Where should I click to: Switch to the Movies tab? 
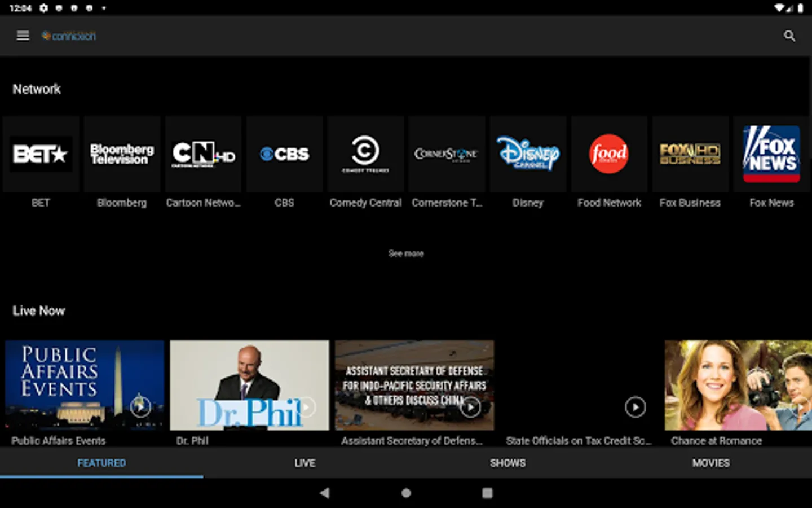[710, 463]
